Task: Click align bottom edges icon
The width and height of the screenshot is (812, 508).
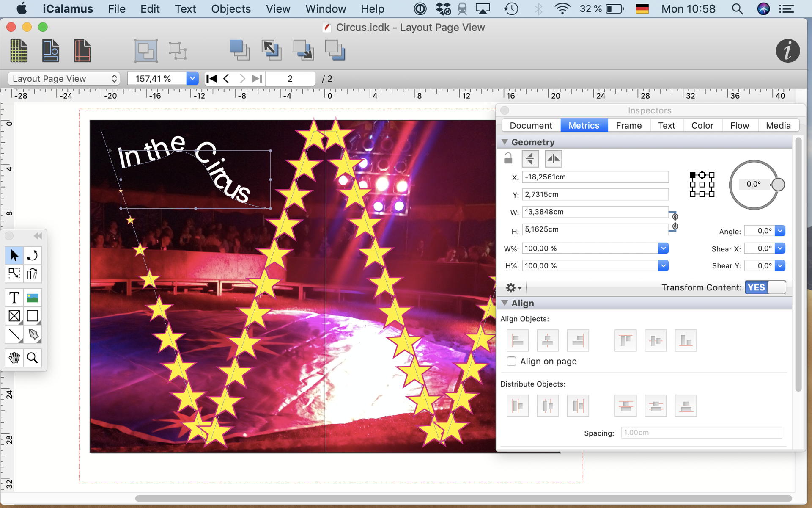Action: click(x=686, y=340)
